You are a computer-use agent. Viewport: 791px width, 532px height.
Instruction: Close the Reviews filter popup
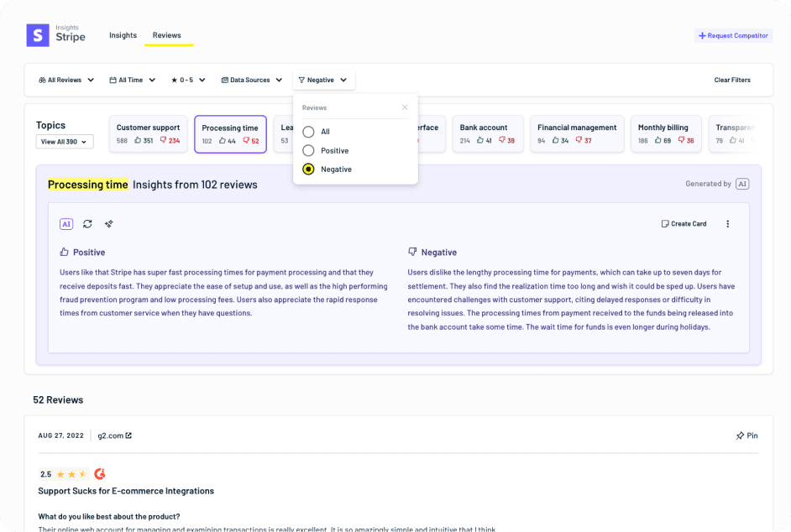point(405,107)
